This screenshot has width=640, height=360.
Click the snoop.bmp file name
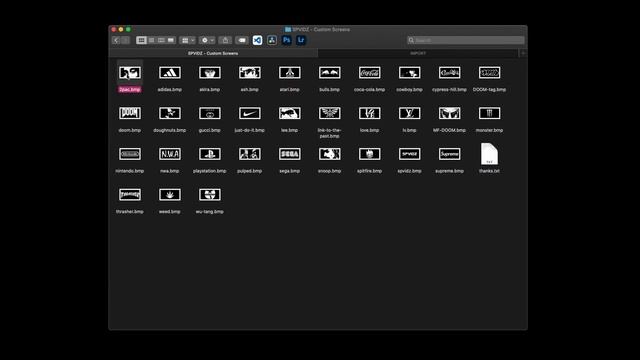click(x=330, y=171)
